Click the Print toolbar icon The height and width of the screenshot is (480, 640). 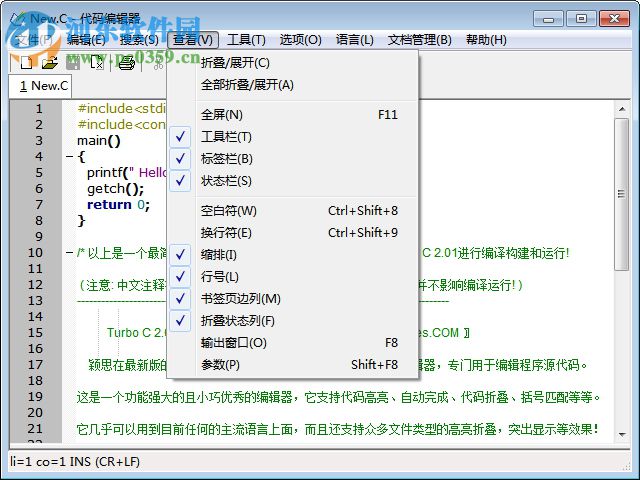pyautogui.click(x=127, y=62)
